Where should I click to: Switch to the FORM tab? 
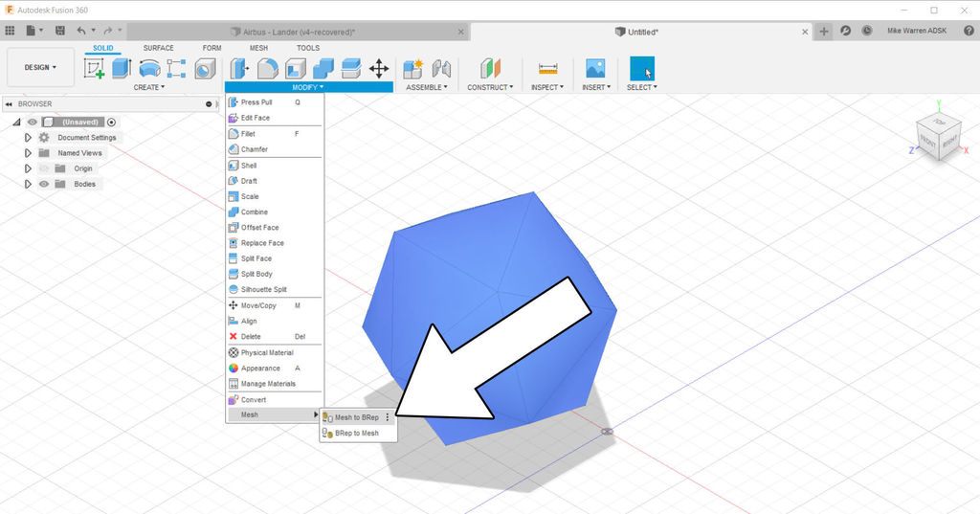212,48
